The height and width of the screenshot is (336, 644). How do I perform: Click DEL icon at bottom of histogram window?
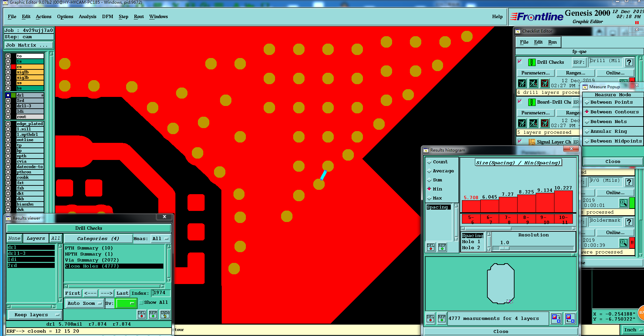[430, 318]
